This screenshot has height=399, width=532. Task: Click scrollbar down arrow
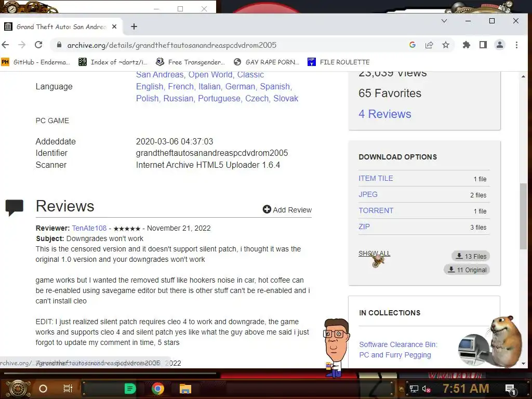click(524, 363)
